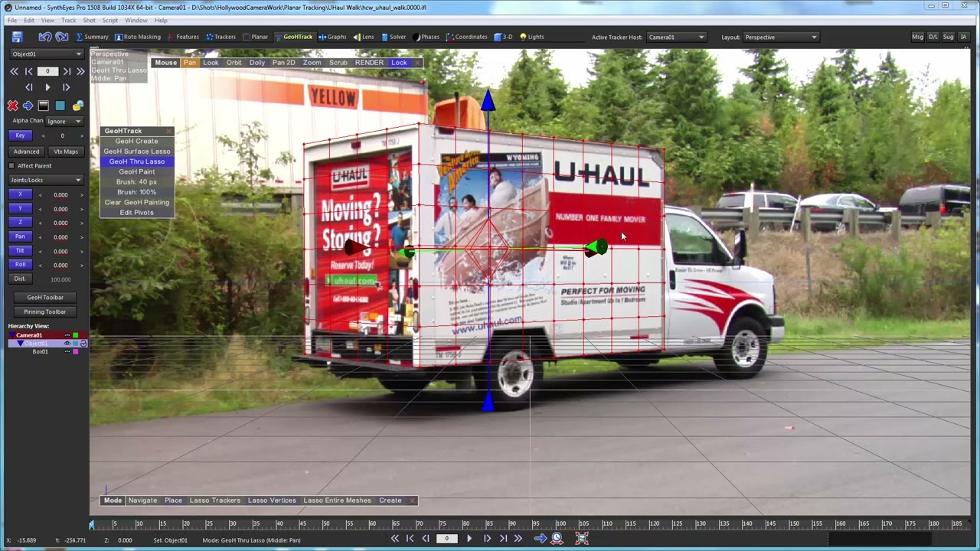Open the GeoH Toolbar
Image resolution: width=980 pixels, height=551 pixels.
pos(45,297)
